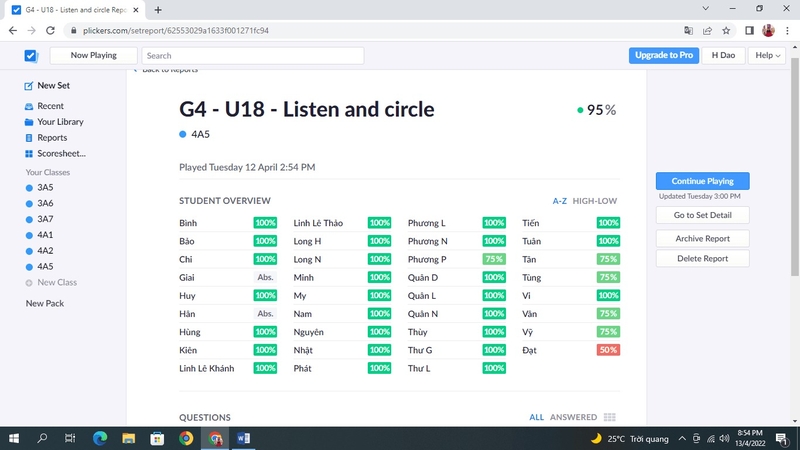Open the Help dropdown
The image size is (800, 450).
coord(767,56)
